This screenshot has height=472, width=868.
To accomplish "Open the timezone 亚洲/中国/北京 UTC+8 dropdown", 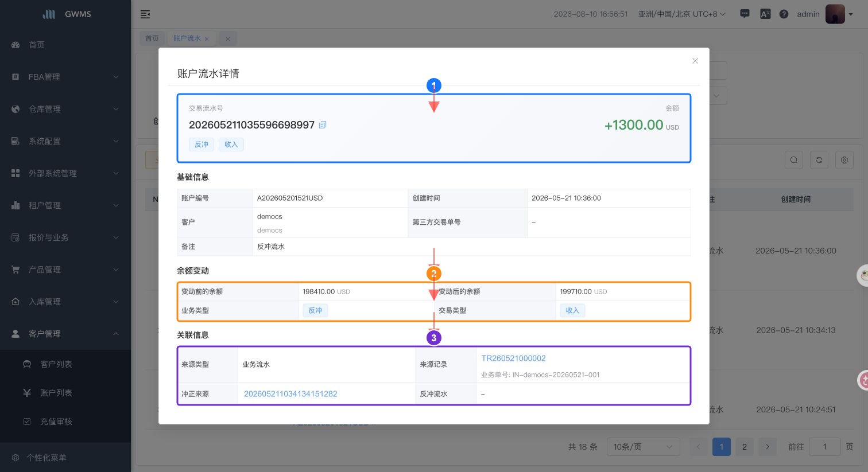I will coord(682,14).
